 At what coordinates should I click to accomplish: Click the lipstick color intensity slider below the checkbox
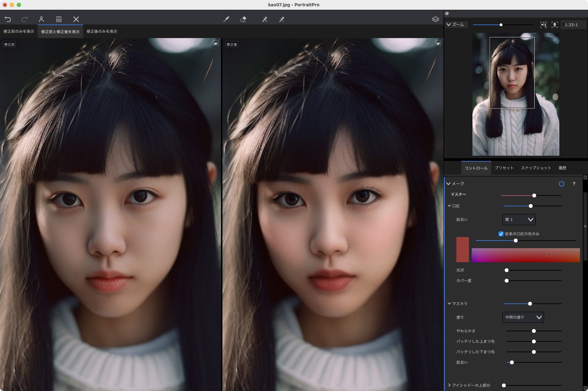[x=516, y=241]
